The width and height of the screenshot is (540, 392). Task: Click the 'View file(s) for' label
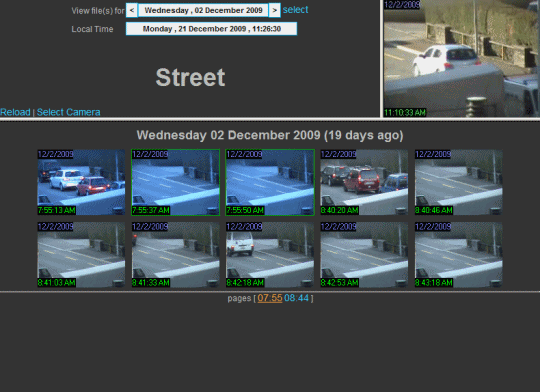click(x=98, y=11)
